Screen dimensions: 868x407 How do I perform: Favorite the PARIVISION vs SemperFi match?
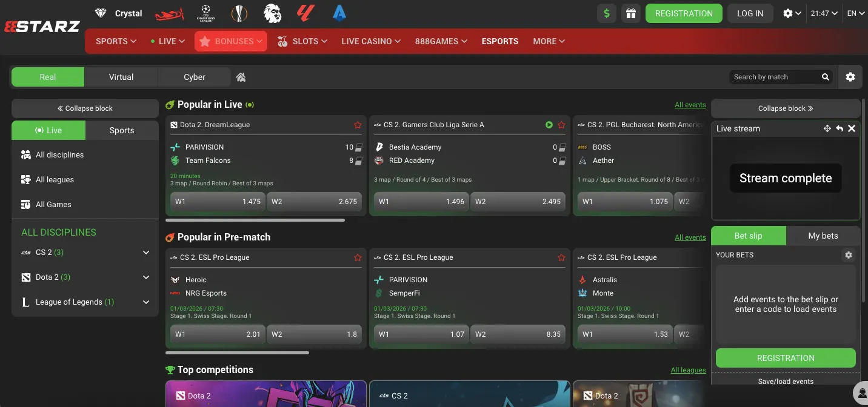coord(561,257)
